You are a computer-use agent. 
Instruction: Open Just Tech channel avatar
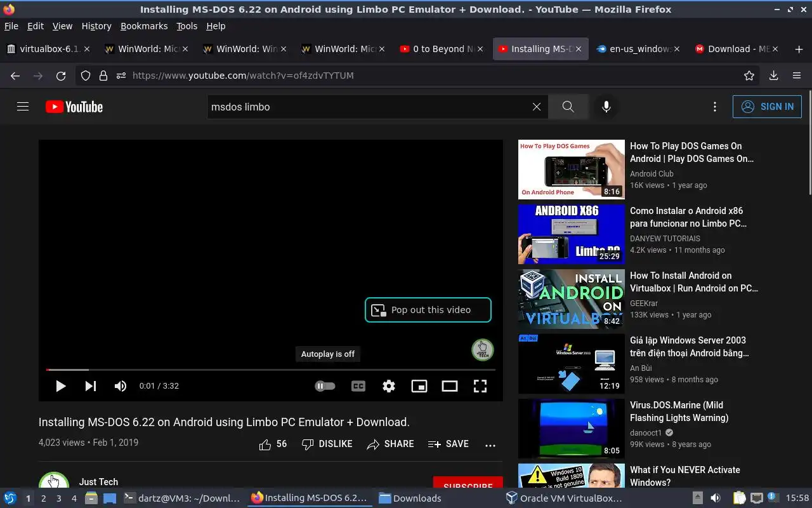(54, 480)
